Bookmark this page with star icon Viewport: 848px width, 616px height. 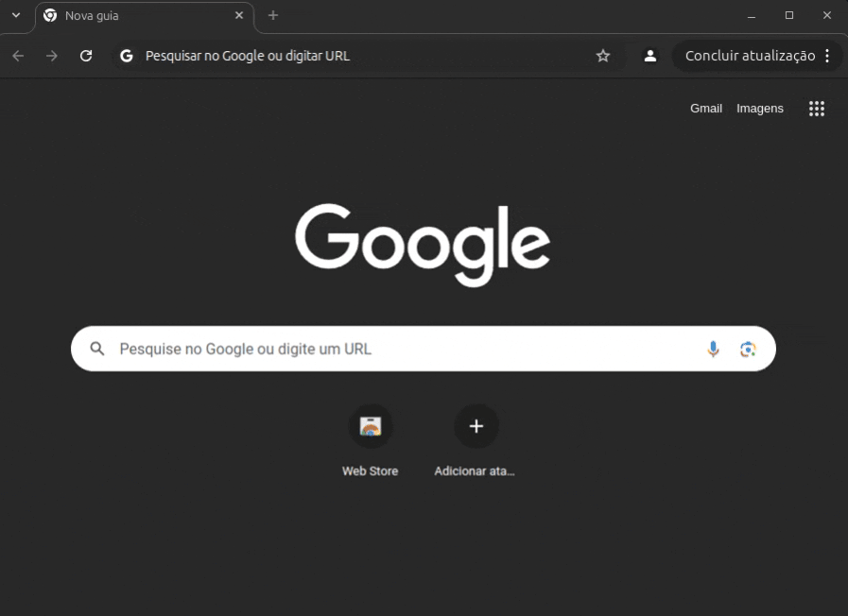pyautogui.click(x=603, y=56)
